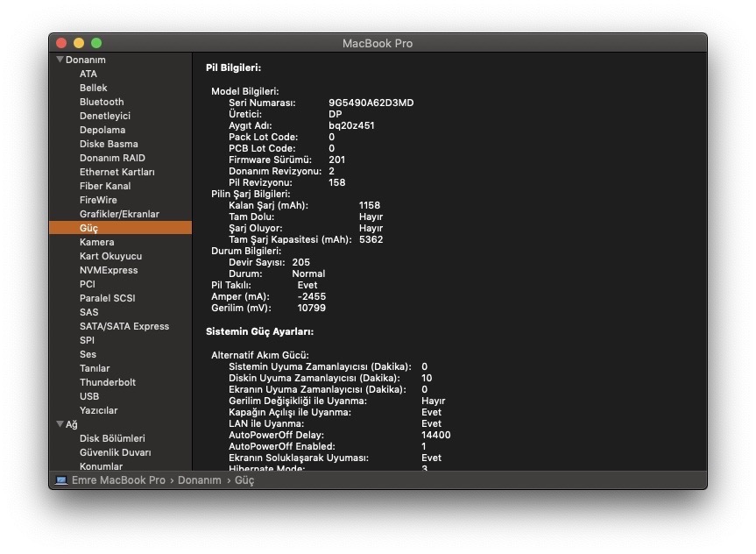Select Thunderbolt from hardware list

click(x=108, y=382)
